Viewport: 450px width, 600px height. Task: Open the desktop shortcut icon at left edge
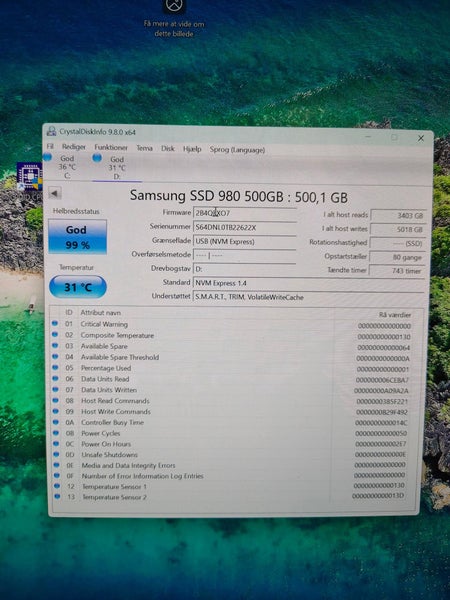pos(29,178)
